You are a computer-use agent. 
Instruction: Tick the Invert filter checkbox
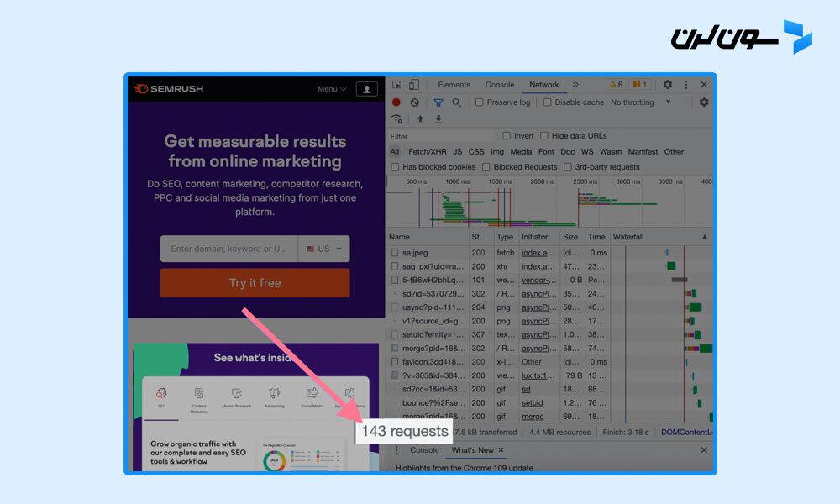tap(507, 135)
